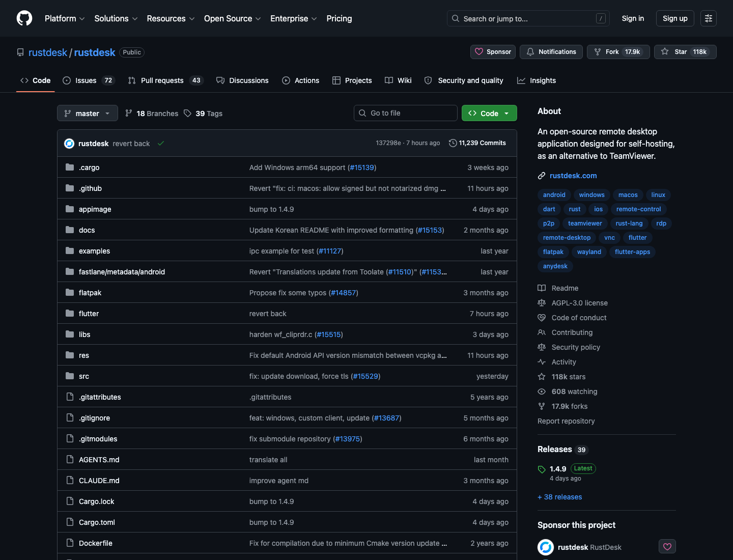This screenshot has height=560, width=733.
Task: Click the Go to file input field
Action: 406,113
